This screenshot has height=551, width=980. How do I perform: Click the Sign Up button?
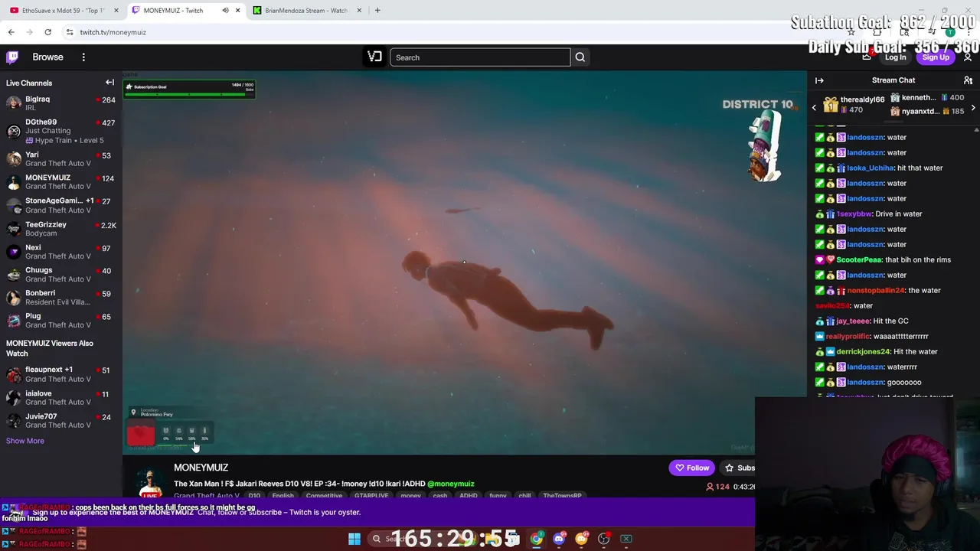[936, 57]
